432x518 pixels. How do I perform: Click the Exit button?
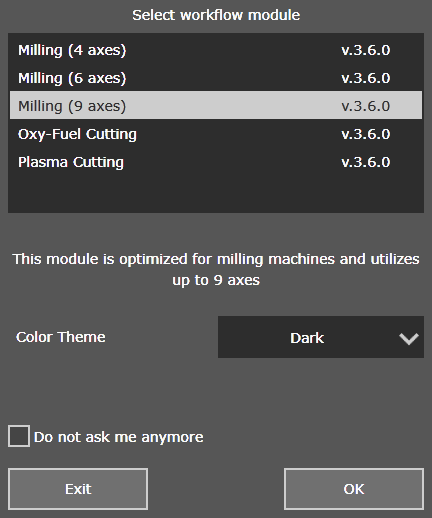coord(78,489)
